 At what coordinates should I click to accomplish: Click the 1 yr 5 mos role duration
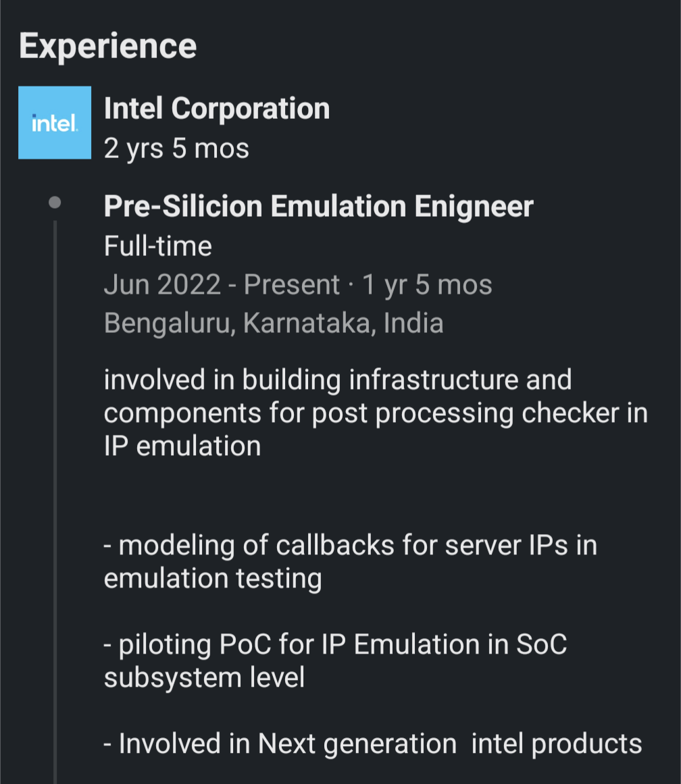click(x=427, y=284)
